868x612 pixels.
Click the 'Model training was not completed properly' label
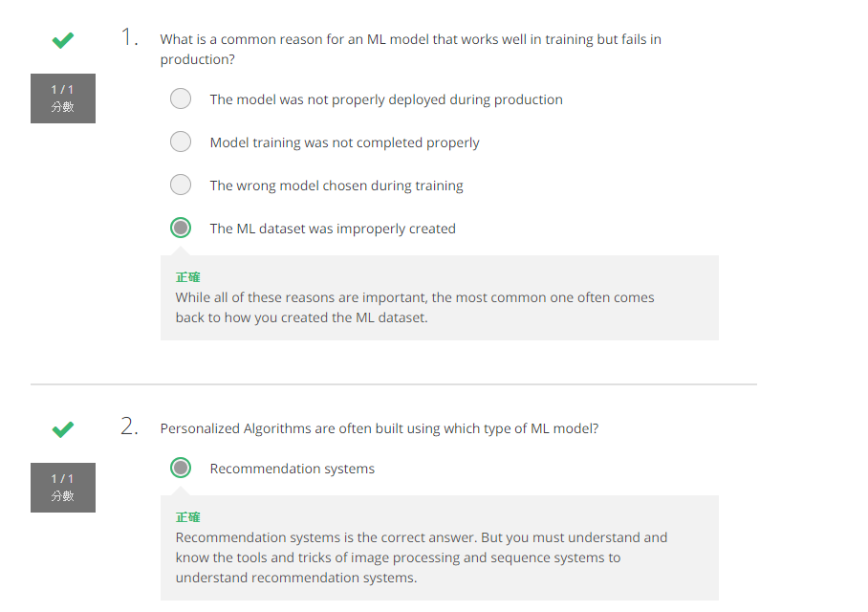pos(344,142)
